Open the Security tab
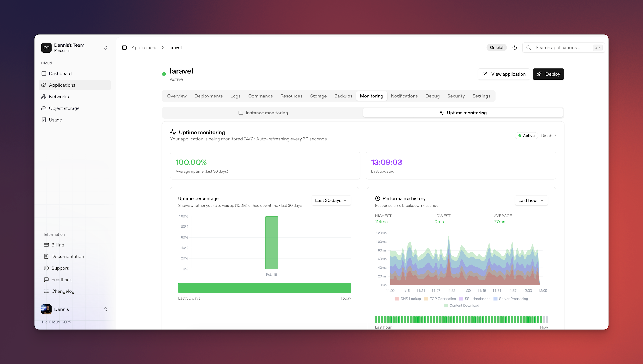This screenshot has height=364, width=643. click(456, 96)
